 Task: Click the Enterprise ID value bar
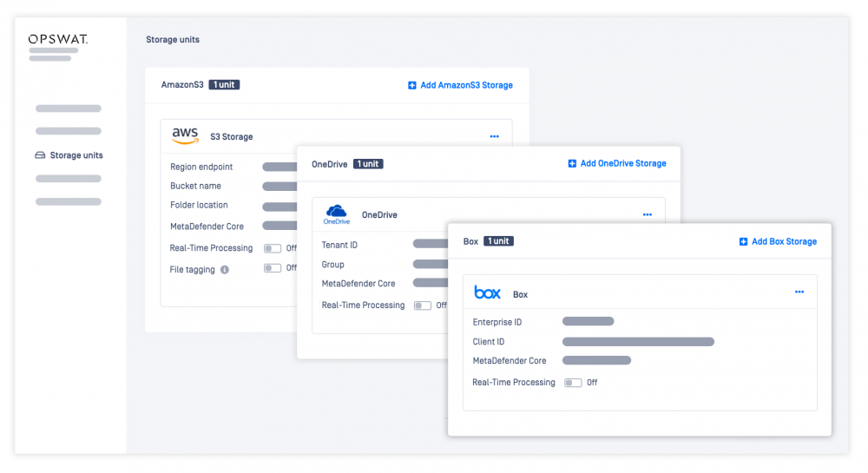click(589, 321)
